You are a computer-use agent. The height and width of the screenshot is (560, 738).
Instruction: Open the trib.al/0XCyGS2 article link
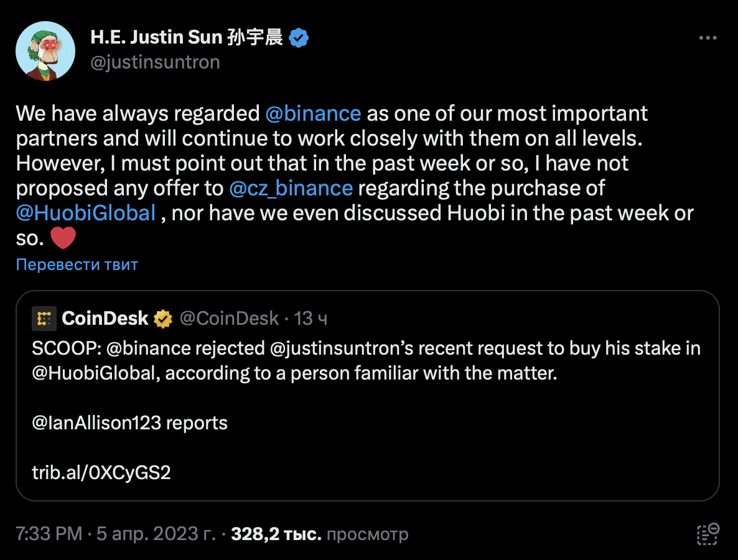[101, 473]
